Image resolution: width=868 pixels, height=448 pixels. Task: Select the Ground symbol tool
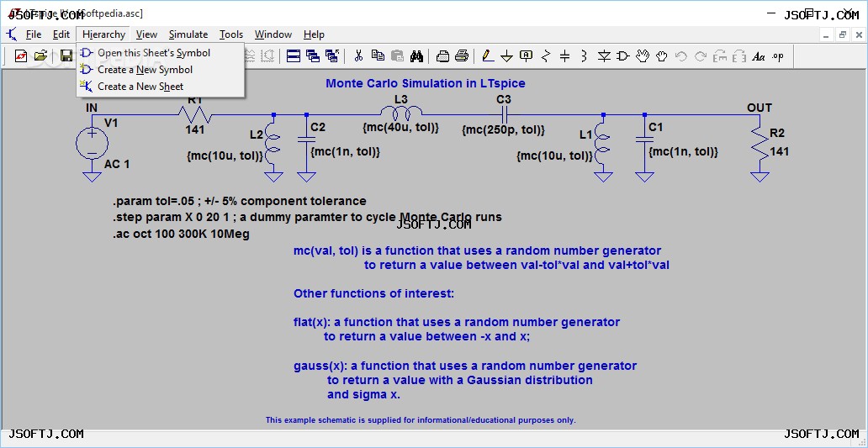(x=507, y=56)
